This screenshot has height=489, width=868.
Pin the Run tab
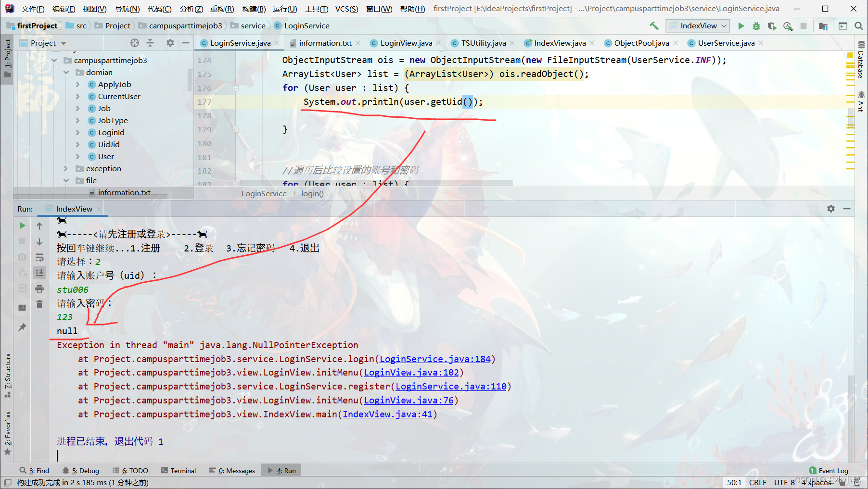pyautogui.click(x=22, y=327)
